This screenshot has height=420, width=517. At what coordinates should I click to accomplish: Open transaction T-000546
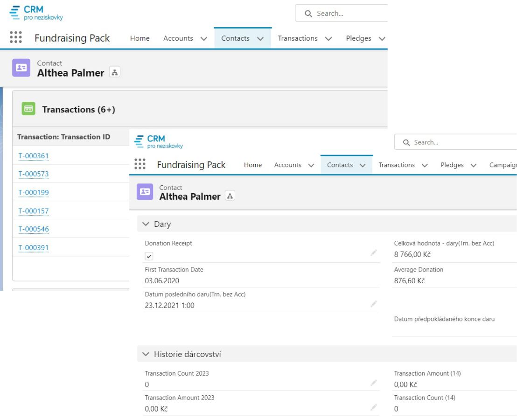(x=33, y=229)
